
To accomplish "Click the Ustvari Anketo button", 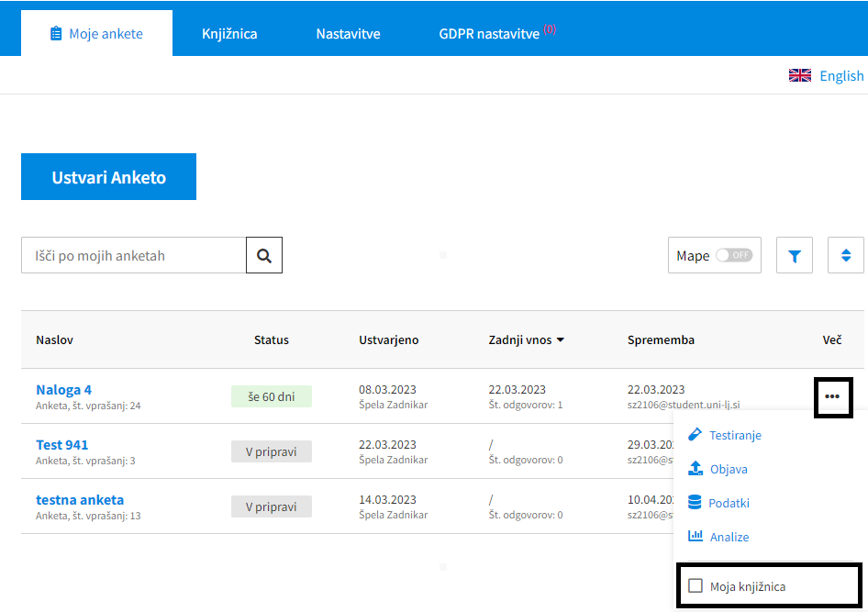I will coord(108,176).
